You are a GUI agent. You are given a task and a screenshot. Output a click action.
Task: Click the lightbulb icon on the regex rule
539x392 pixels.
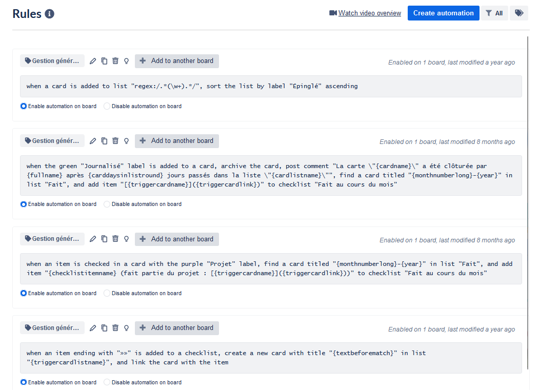(x=127, y=61)
